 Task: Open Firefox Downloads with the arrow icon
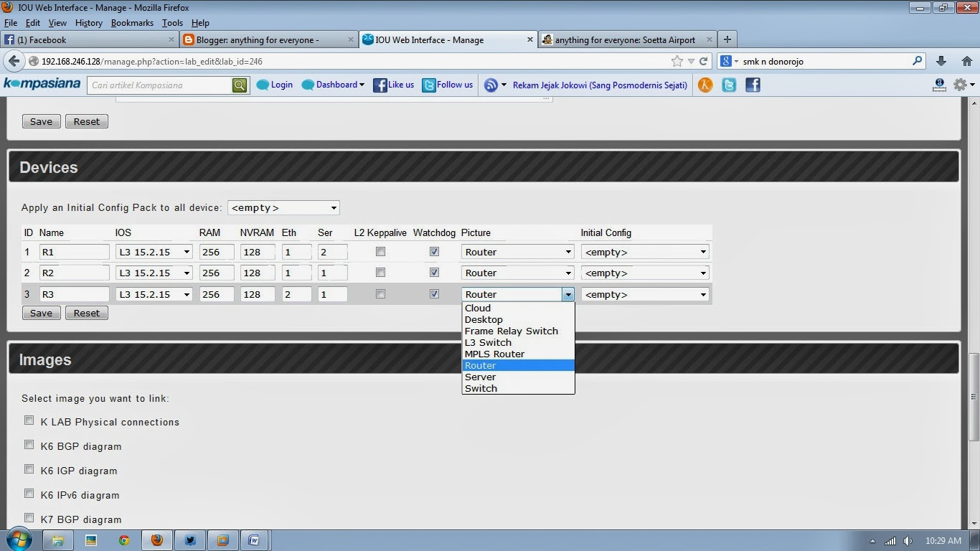pos(941,61)
